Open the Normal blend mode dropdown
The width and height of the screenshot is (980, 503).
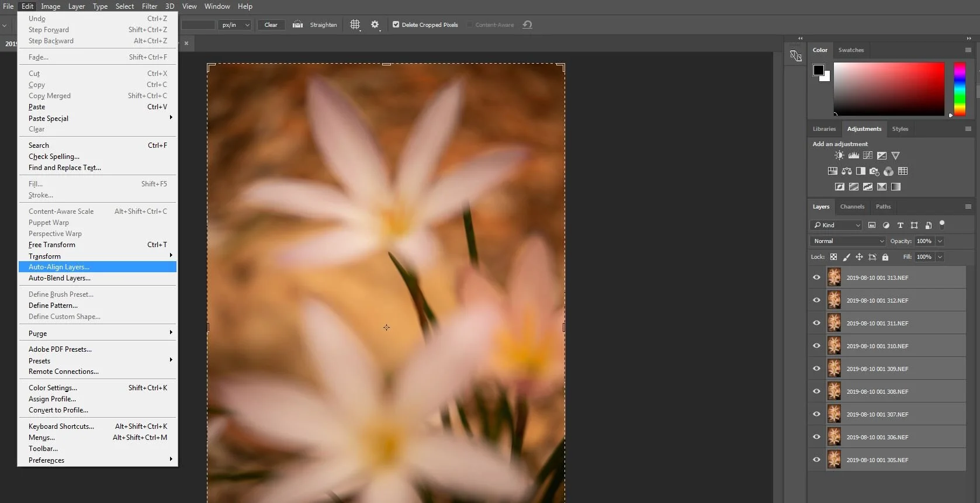(x=848, y=241)
